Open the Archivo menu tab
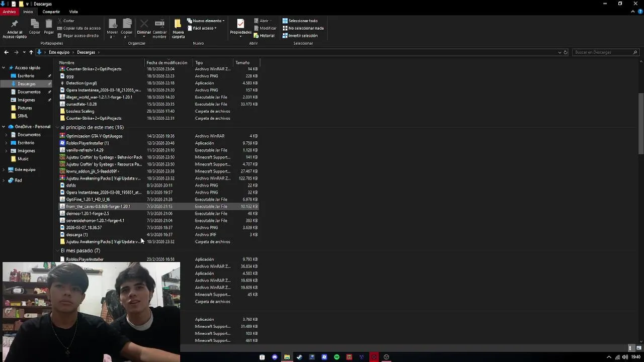The width and height of the screenshot is (644, 362). pyautogui.click(x=9, y=12)
